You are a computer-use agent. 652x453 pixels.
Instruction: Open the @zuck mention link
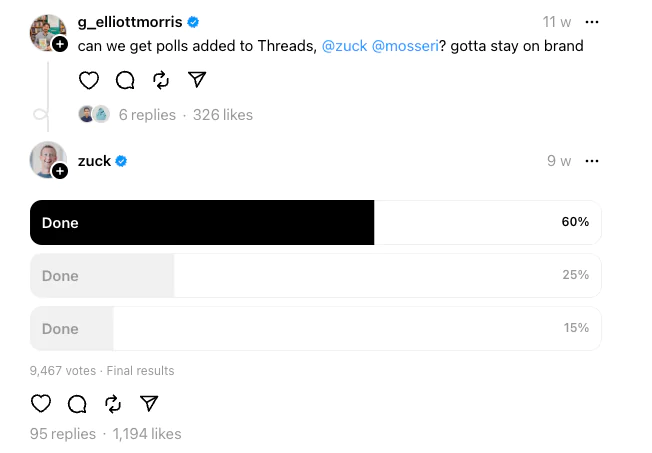point(344,47)
